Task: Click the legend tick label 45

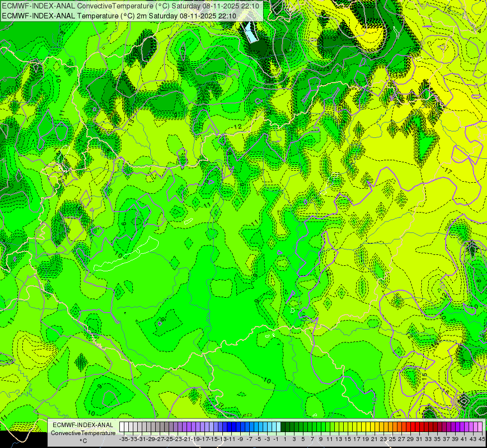Action: coord(482,439)
